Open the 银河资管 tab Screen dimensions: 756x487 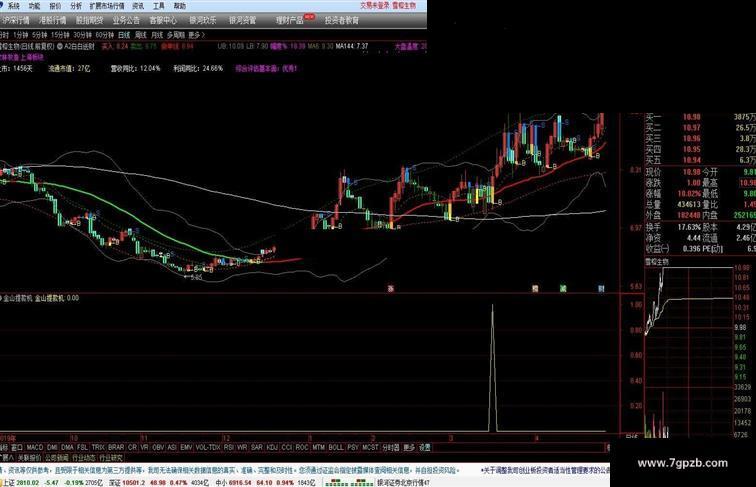click(x=243, y=20)
